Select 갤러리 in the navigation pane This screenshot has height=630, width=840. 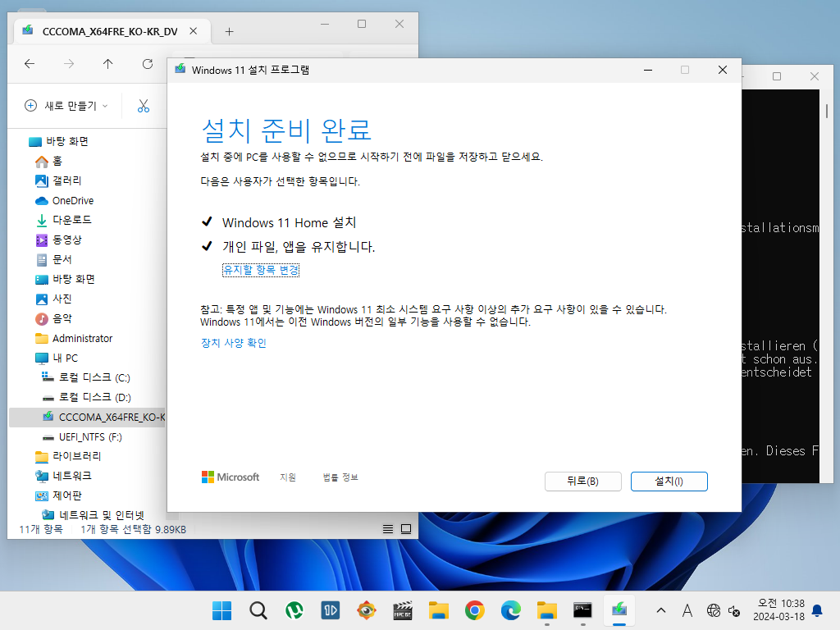pyautogui.click(x=58, y=180)
